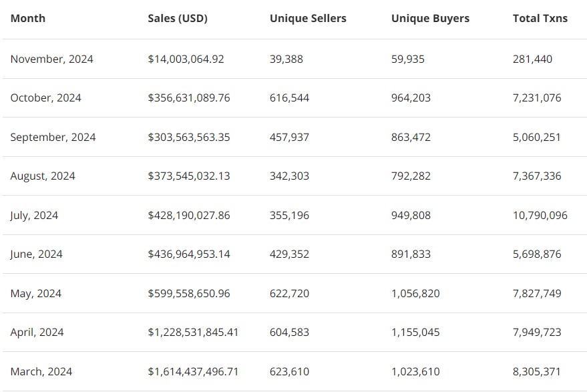Select May, 2024 sales value $599,558,650.96

(188, 293)
